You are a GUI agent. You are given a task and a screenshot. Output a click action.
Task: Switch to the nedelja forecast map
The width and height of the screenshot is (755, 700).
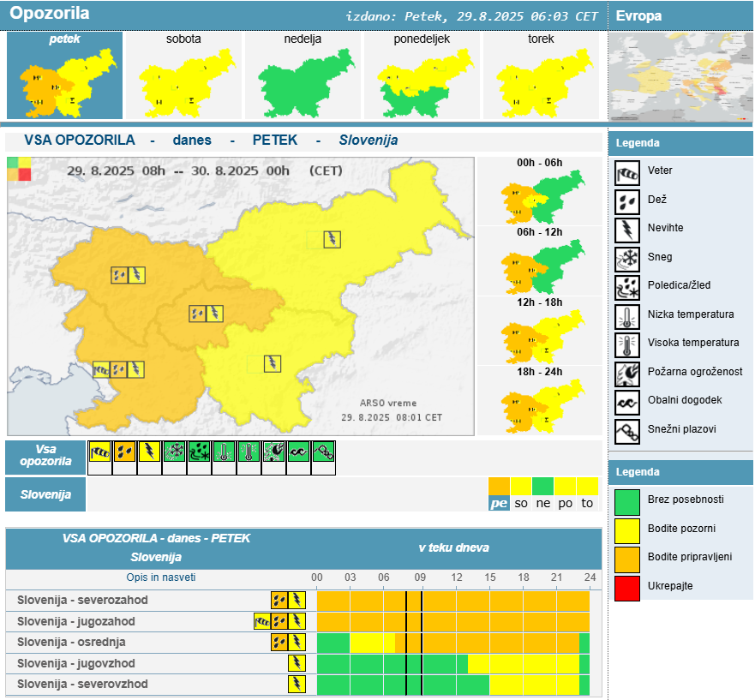click(x=306, y=76)
